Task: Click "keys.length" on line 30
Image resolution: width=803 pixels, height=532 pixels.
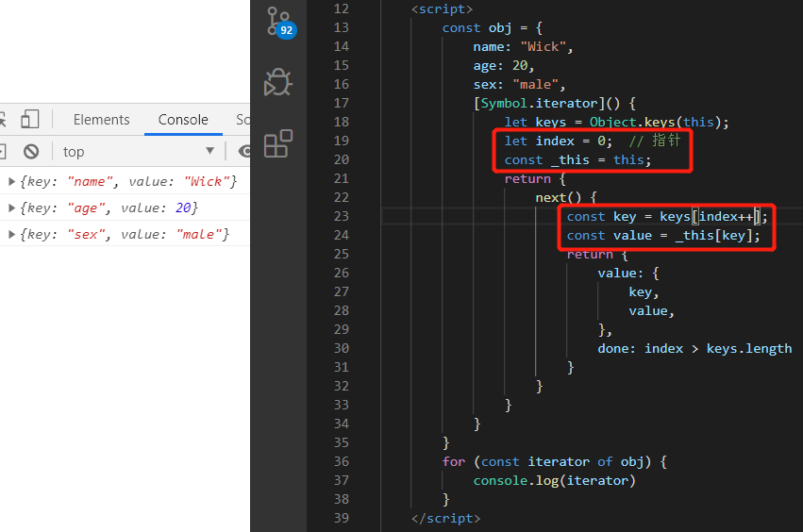Action: [x=748, y=349]
